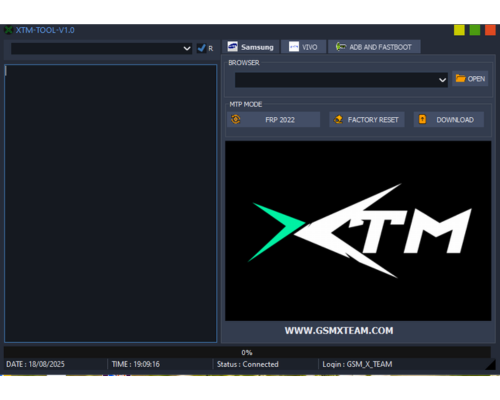Start FACTORY RESET in MTP mode
The image size is (500, 400).
click(x=367, y=120)
